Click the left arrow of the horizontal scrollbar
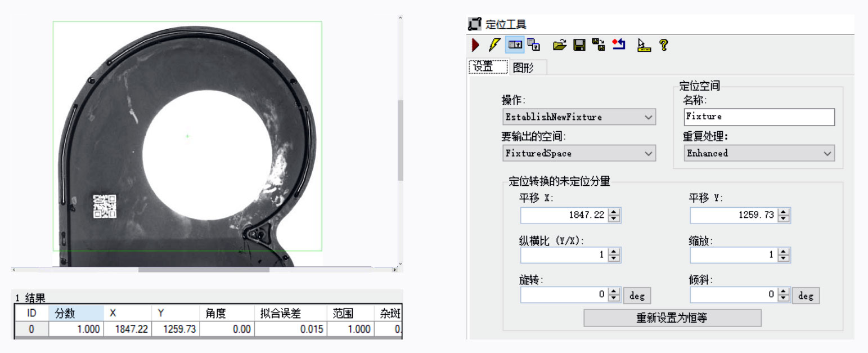 14,270
